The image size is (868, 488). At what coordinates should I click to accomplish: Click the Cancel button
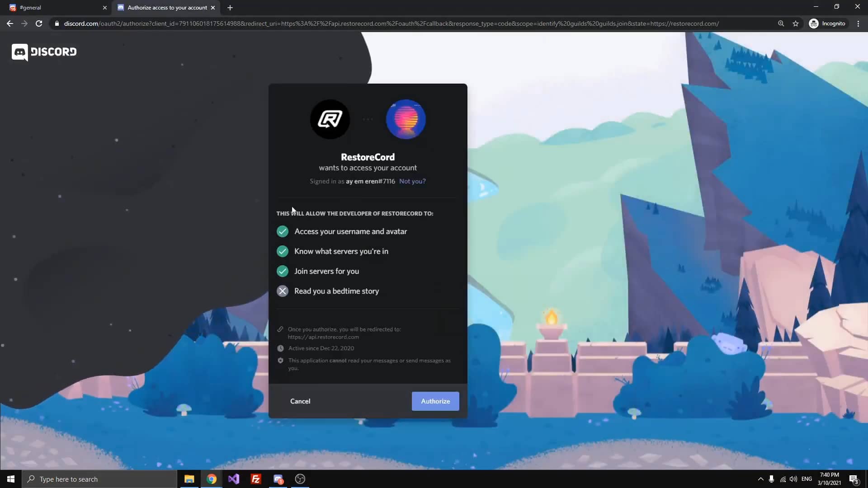(x=300, y=401)
